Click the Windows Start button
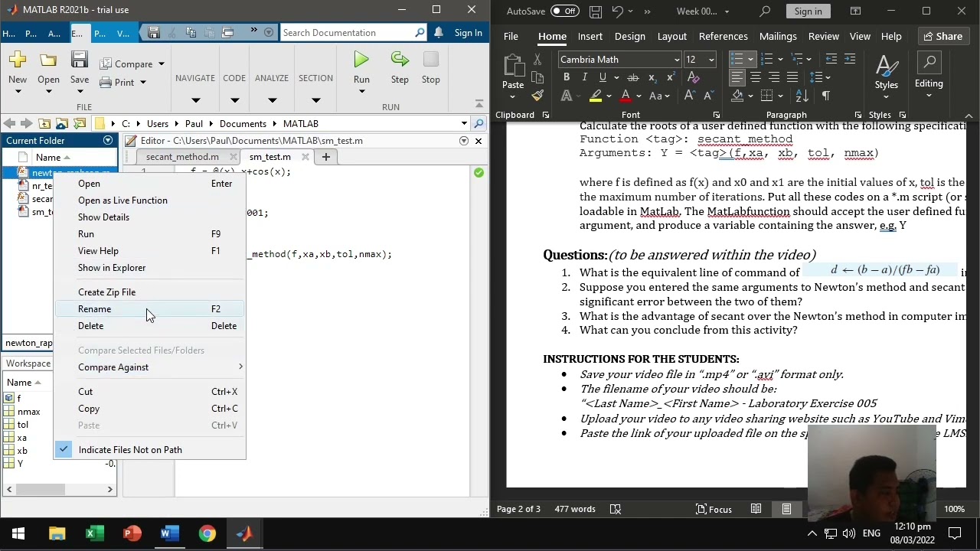This screenshot has height=551, width=980. [18, 533]
